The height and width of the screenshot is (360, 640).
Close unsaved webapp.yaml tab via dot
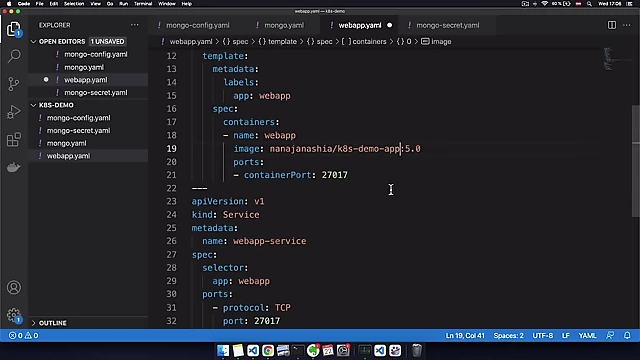pos(389,25)
